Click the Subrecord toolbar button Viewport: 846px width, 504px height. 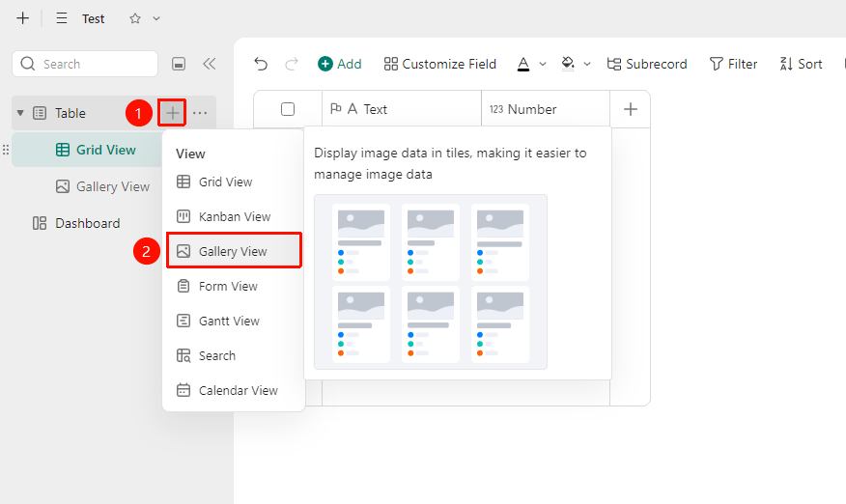point(647,64)
